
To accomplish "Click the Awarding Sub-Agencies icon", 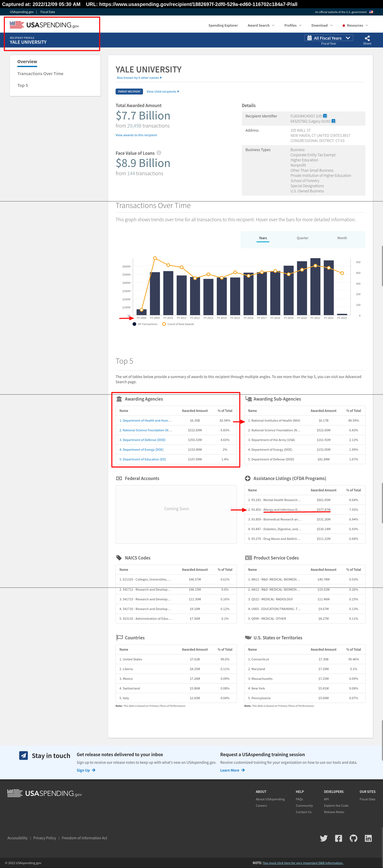I will tap(248, 399).
